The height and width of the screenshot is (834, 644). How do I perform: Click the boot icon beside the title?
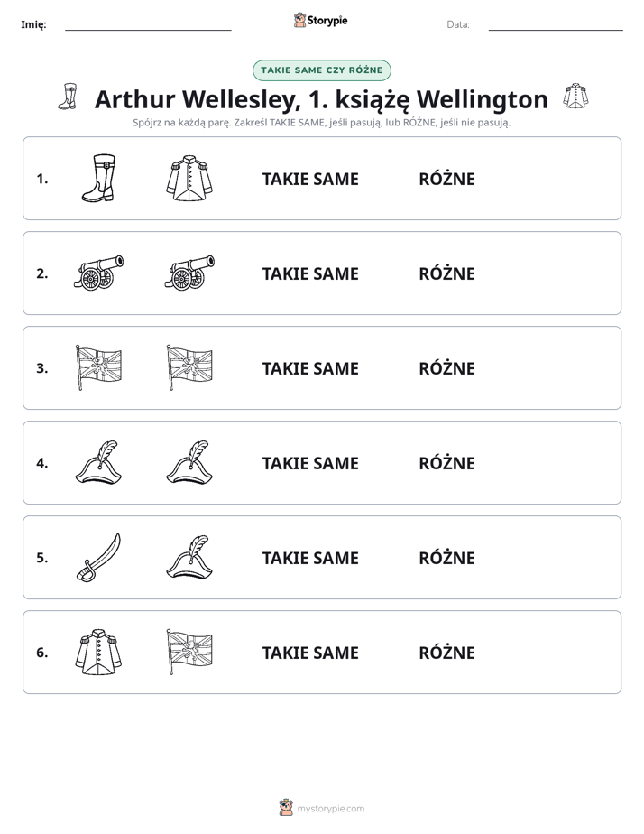(68, 97)
